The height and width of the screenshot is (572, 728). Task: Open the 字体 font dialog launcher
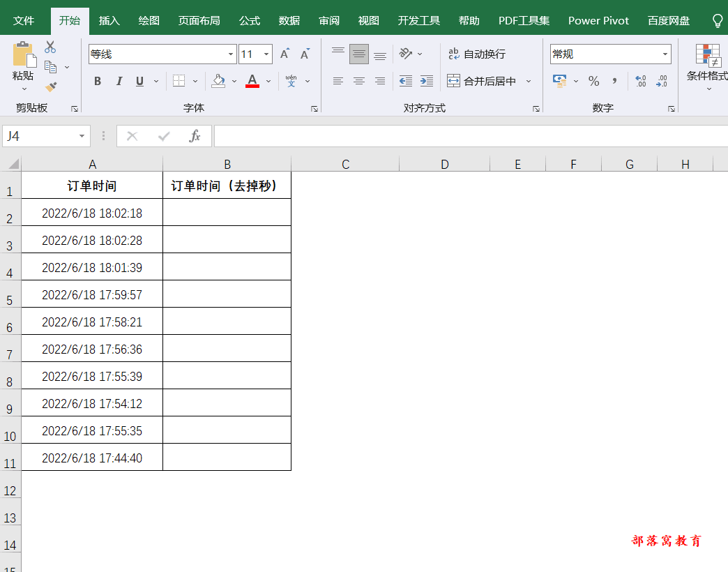(x=314, y=109)
